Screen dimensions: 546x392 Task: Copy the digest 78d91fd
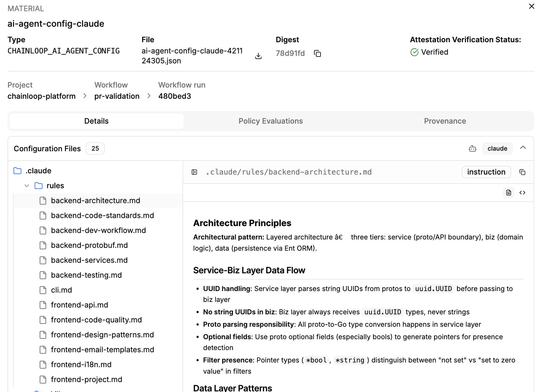click(x=318, y=53)
